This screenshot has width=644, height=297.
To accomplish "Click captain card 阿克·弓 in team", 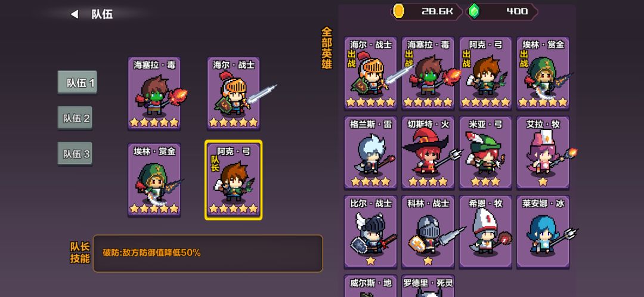I will pos(233,180).
